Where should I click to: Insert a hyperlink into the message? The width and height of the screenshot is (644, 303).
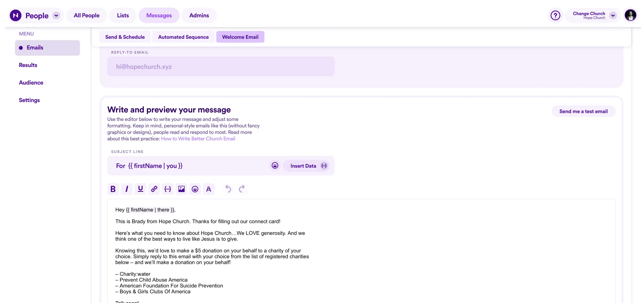pyautogui.click(x=154, y=189)
